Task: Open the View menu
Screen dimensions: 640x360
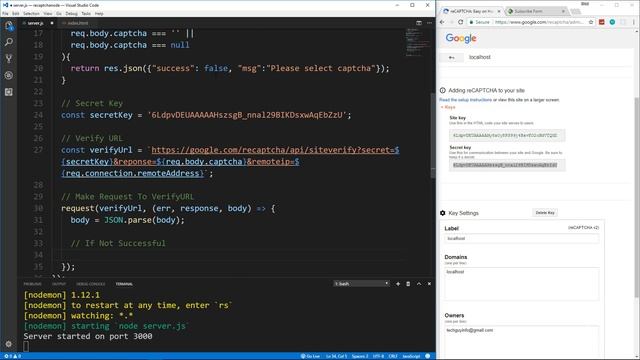Action: click(x=48, y=13)
